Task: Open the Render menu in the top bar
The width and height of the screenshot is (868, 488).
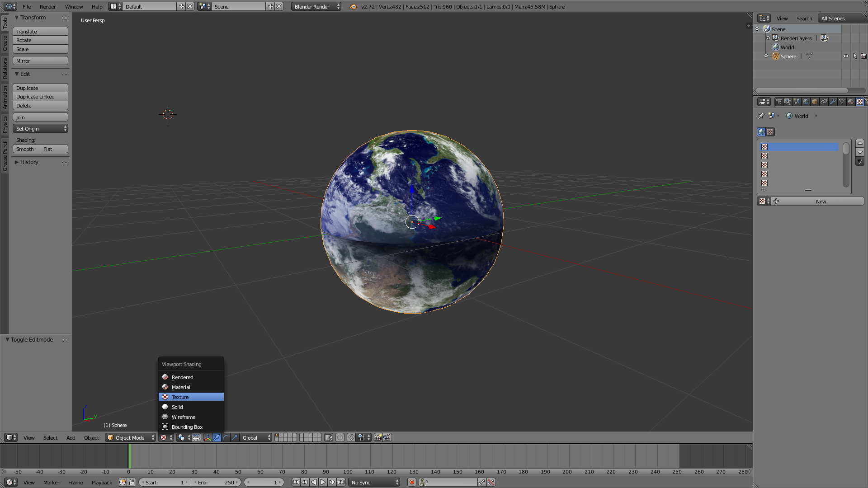Action: (x=47, y=6)
